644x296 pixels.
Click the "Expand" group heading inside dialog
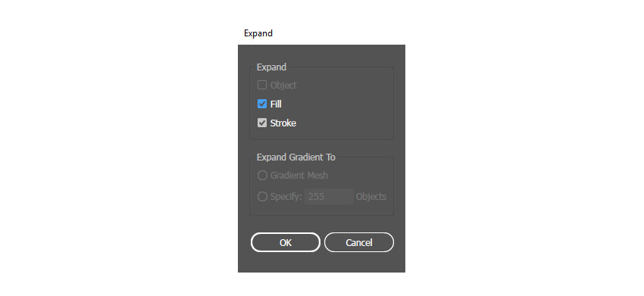click(271, 67)
